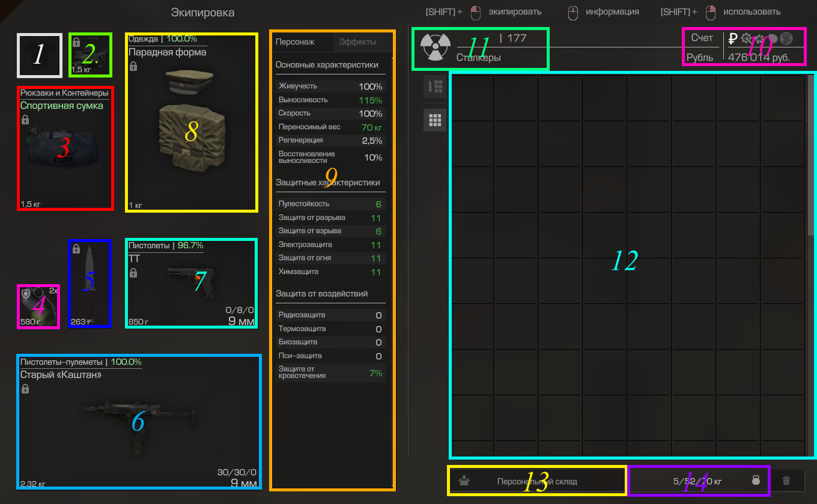Click the shield icon on the grenade slot
Screen dimensions: 817x504
pos(26,294)
